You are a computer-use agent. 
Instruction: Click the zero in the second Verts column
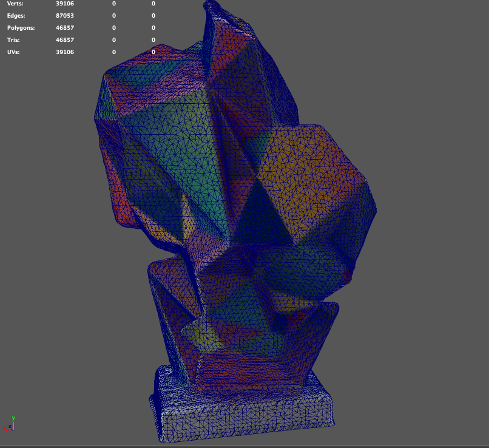pyautogui.click(x=113, y=4)
